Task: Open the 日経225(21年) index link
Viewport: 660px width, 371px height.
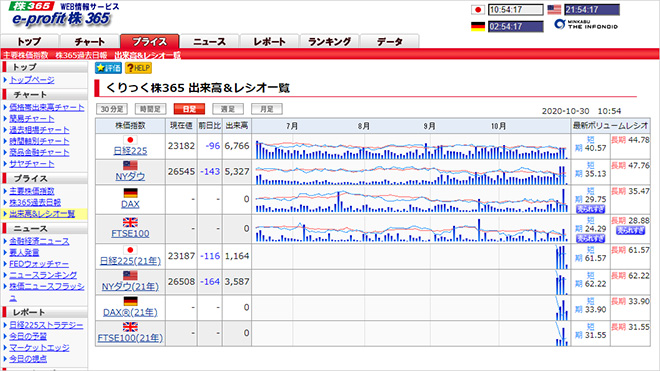Action: coord(130,261)
